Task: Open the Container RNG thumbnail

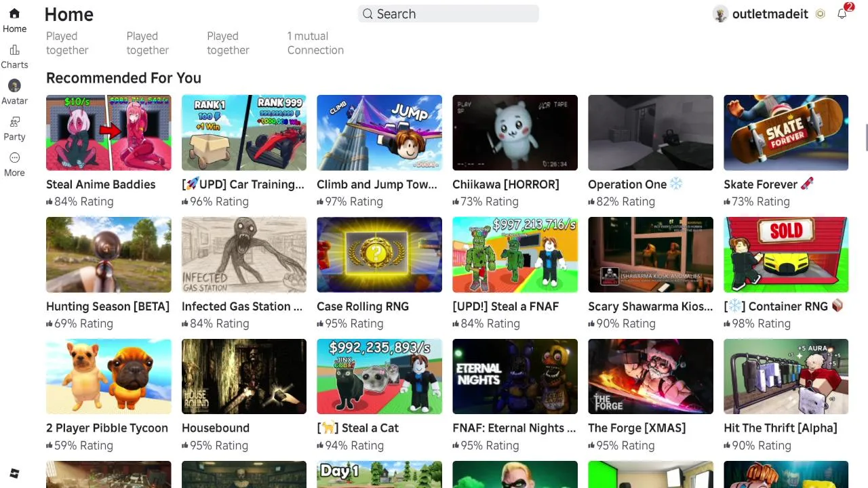Action: 786,255
